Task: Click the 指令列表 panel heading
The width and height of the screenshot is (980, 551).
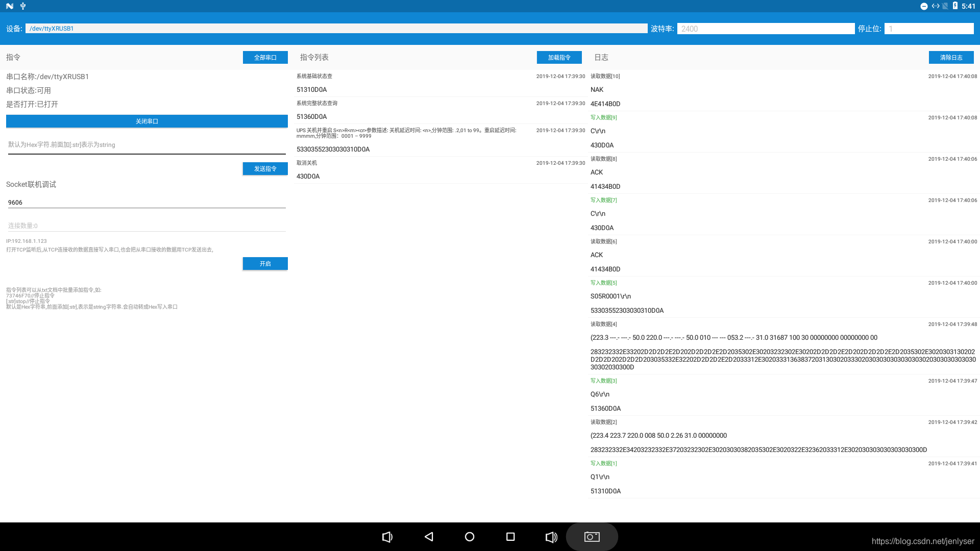Action: coord(314,57)
